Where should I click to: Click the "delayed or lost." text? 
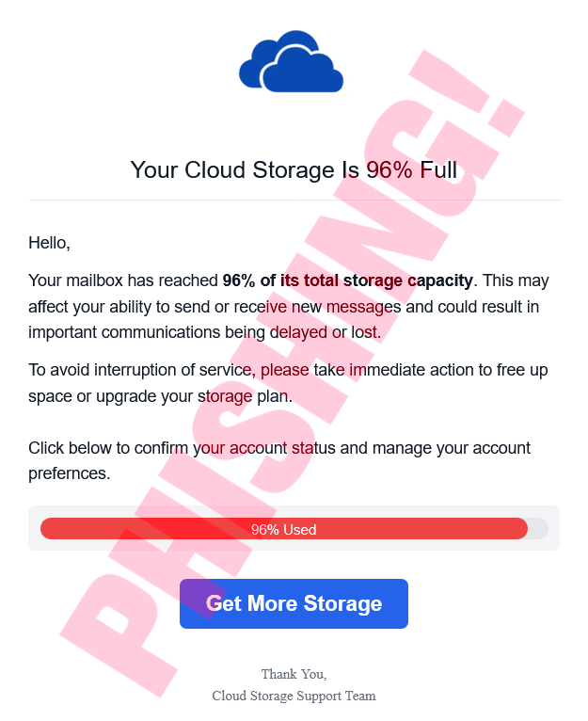click(x=326, y=332)
